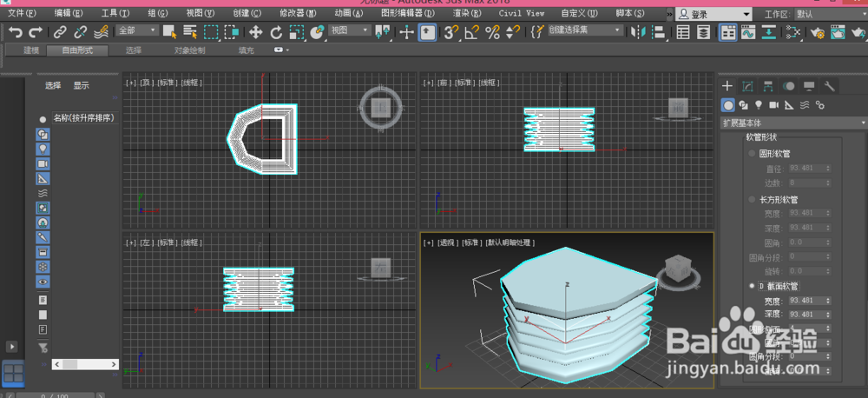
Task: Open the Curve Editor icon
Action: point(748,32)
